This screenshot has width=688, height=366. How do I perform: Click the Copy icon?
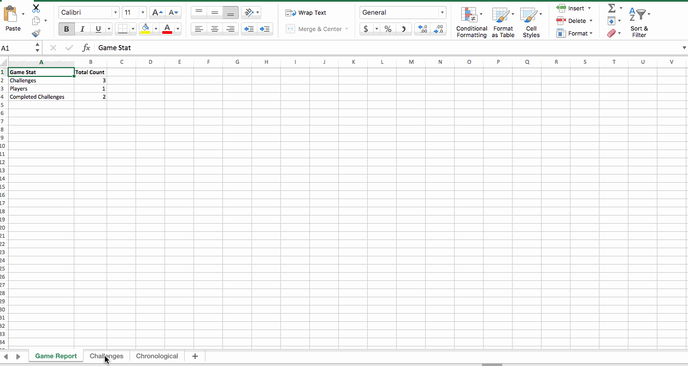click(36, 20)
